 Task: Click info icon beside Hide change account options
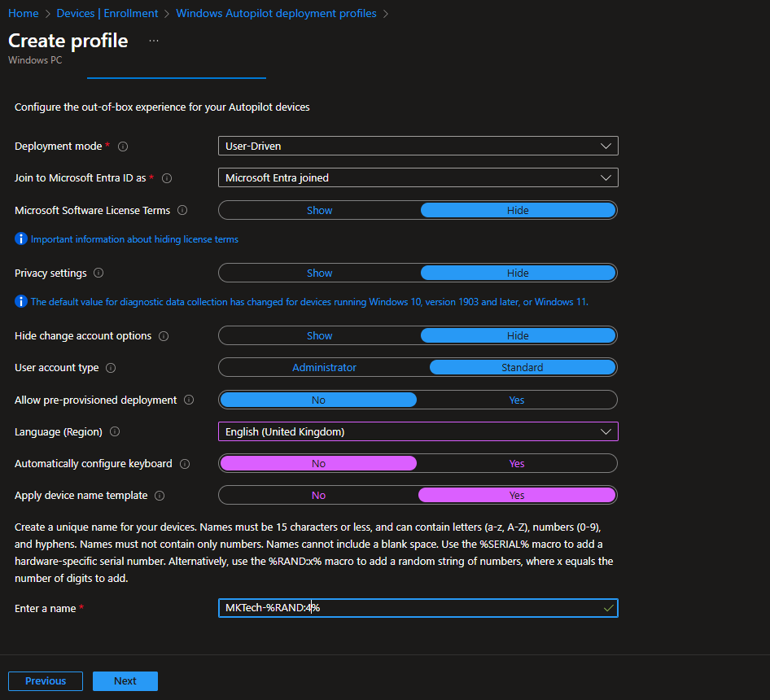click(x=164, y=336)
